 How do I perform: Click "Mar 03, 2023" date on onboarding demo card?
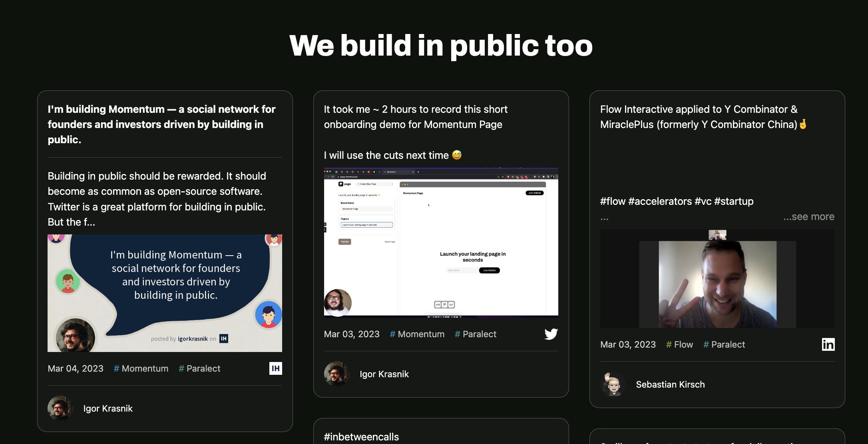pyautogui.click(x=352, y=334)
